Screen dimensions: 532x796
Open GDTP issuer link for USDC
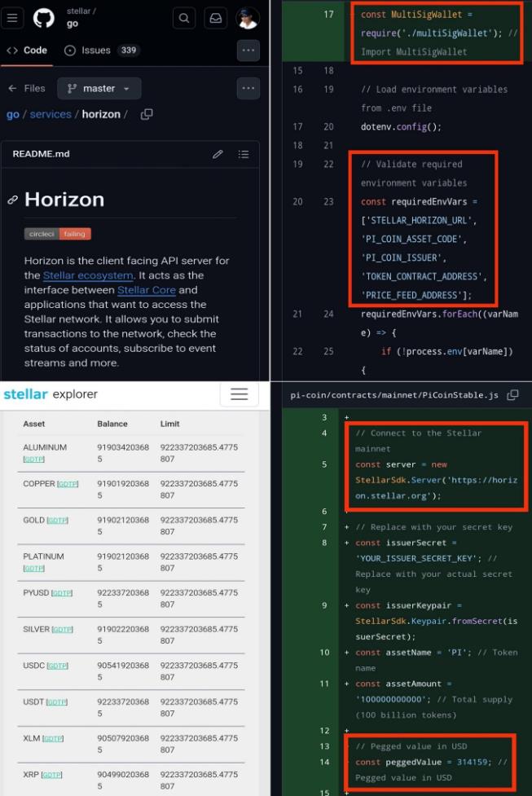(x=57, y=666)
